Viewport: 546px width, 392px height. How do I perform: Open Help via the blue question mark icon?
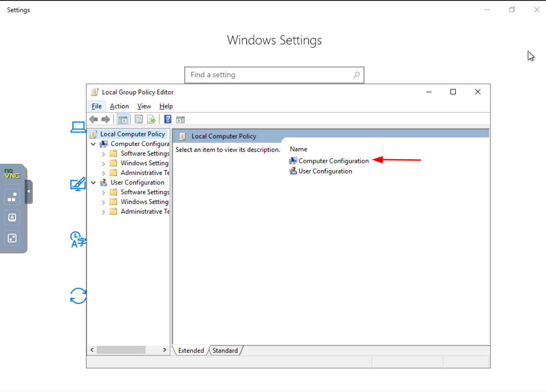(x=168, y=120)
